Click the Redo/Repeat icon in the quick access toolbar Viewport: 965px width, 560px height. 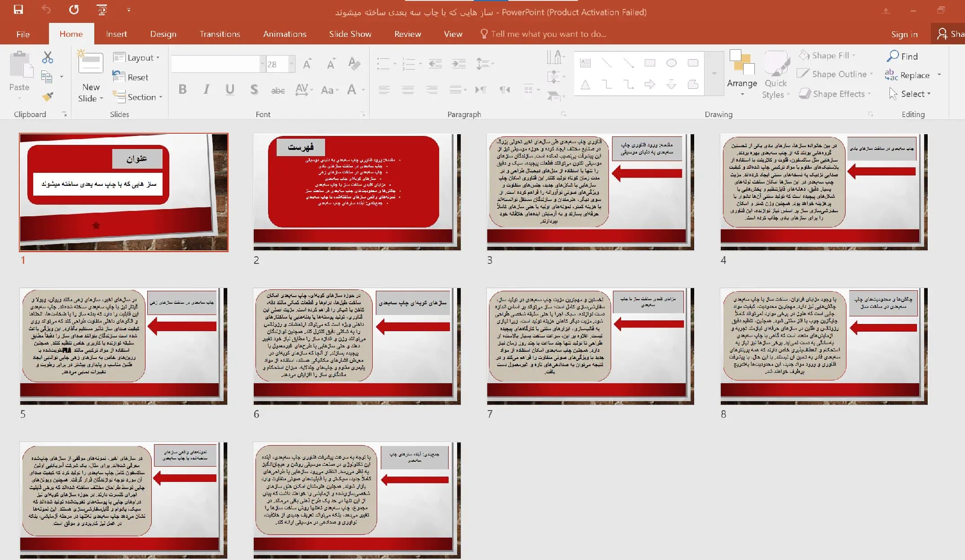coord(74,9)
